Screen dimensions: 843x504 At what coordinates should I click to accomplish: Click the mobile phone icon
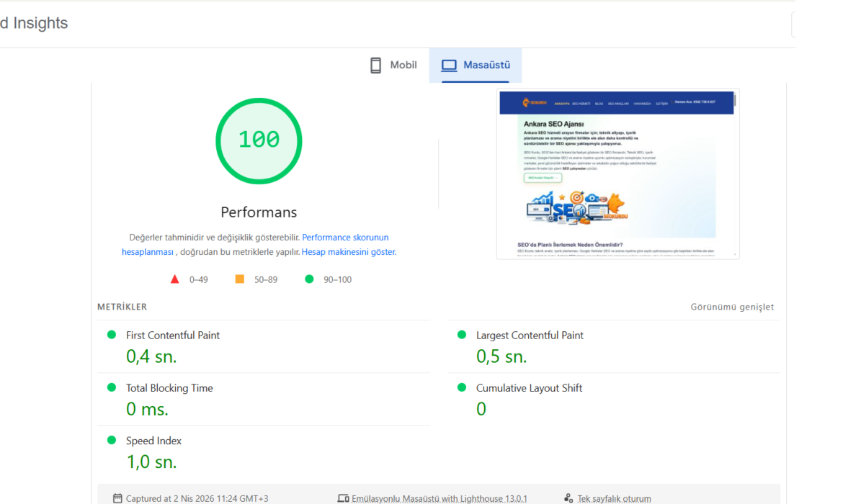[x=375, y=66]
